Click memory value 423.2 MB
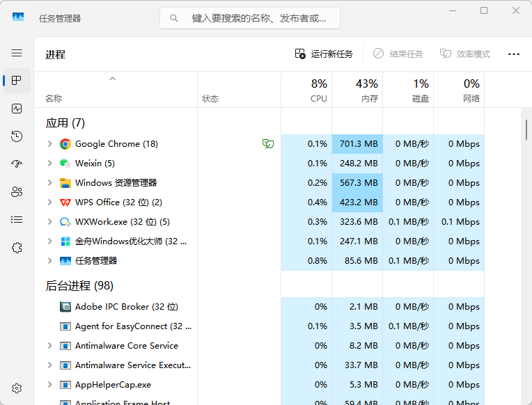The height and width of the screenshot is (405, 532). [359, 202]
